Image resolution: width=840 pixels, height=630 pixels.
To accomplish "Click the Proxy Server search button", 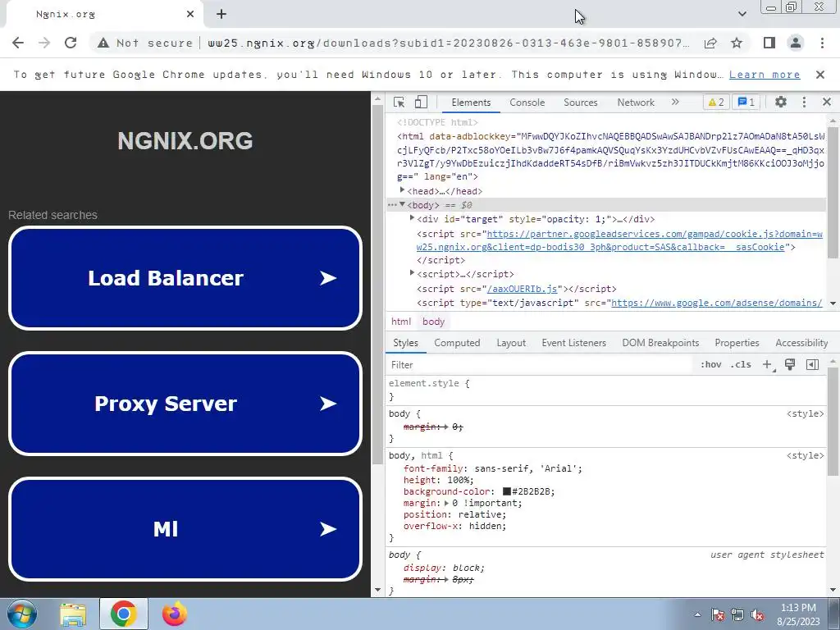I will pos(185,404).
